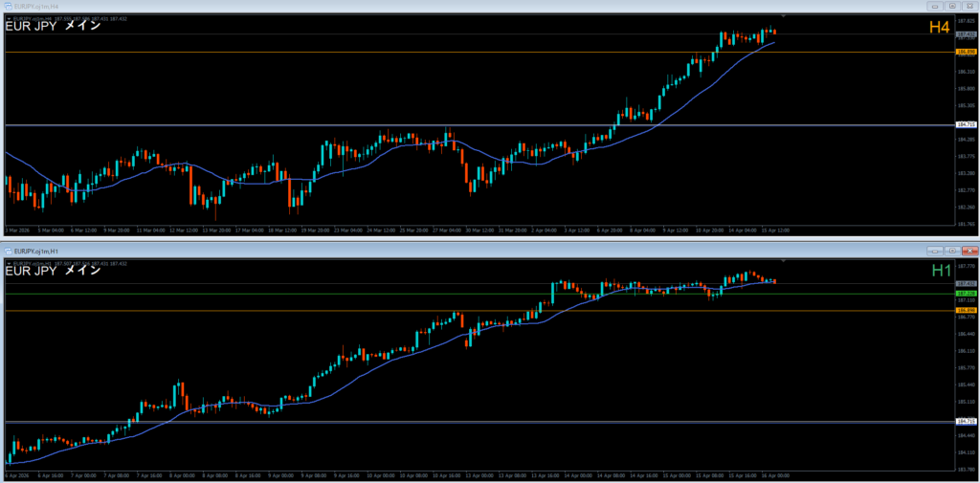Viewport: 980px width, 483px height.
Task: Click the orange H4 timeframe label
Action: pos(939,29)
